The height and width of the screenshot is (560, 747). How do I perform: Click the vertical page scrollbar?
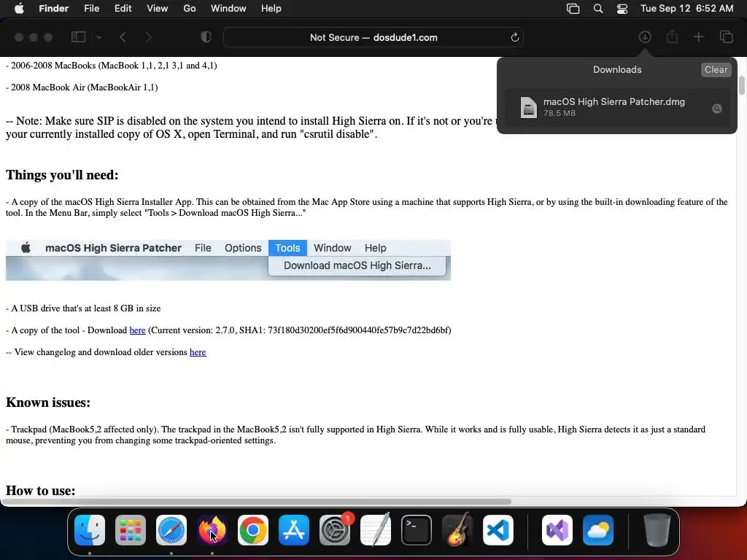coord(742,85)
